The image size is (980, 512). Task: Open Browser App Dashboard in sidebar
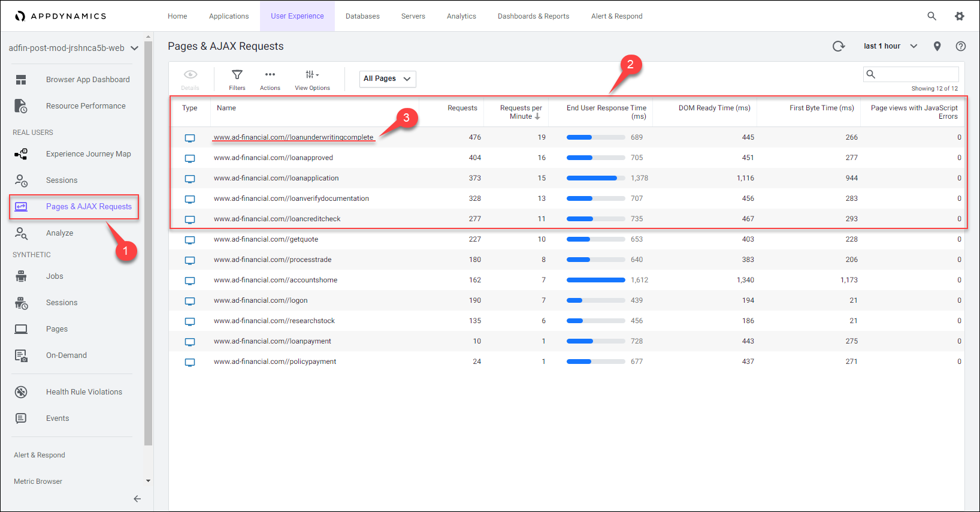click(87, 80)
